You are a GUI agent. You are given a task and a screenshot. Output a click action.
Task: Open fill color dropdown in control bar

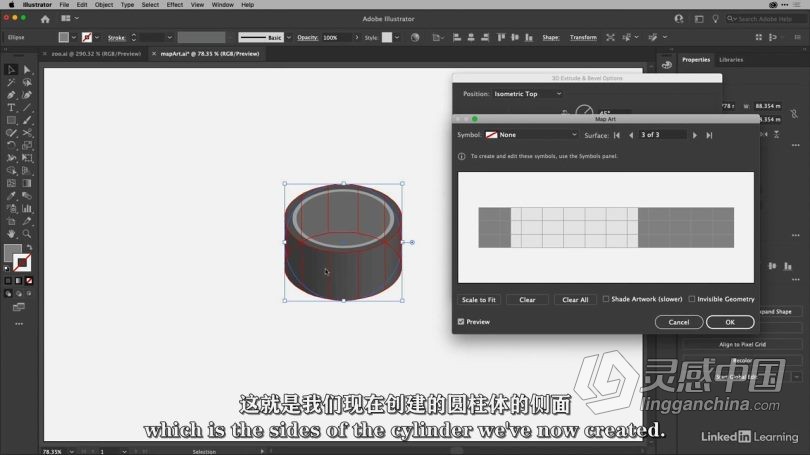73,38
